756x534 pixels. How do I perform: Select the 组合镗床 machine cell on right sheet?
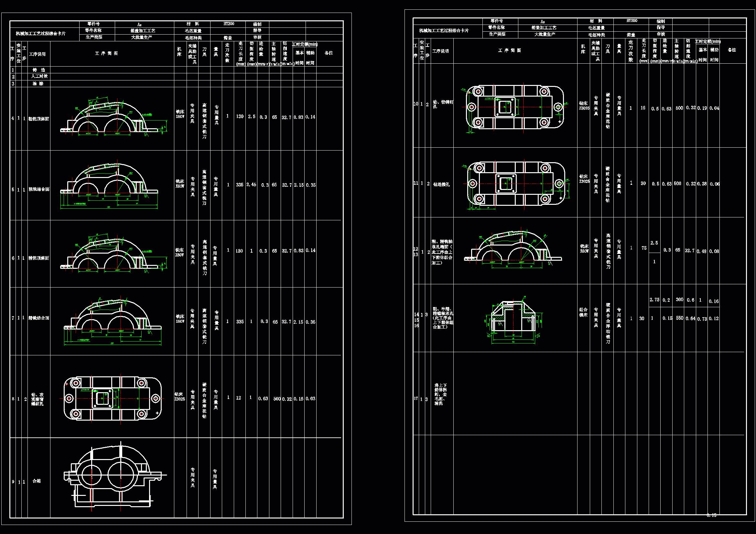[583, 312]
